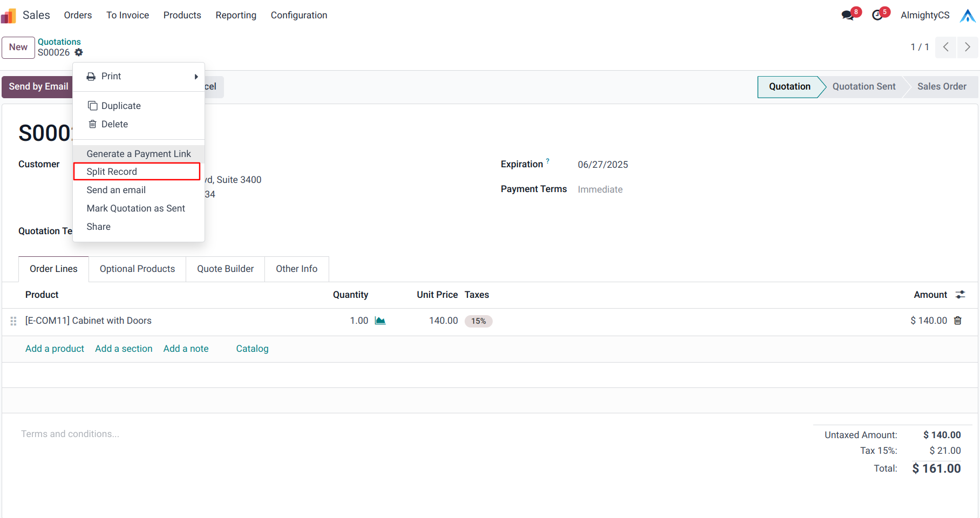Click the forecast chart icon beside quantity
This screenshot has width=980, height=518.
click(x=380, y=321)
